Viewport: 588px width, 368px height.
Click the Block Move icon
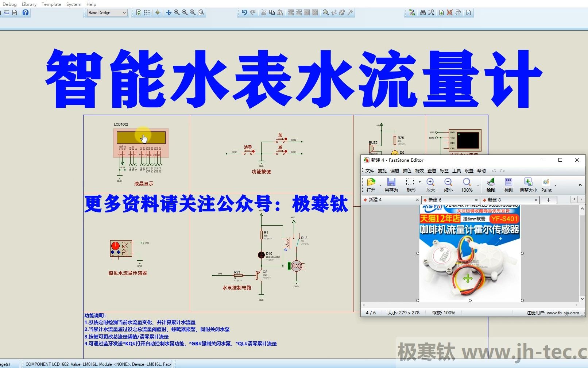(299, 12)
